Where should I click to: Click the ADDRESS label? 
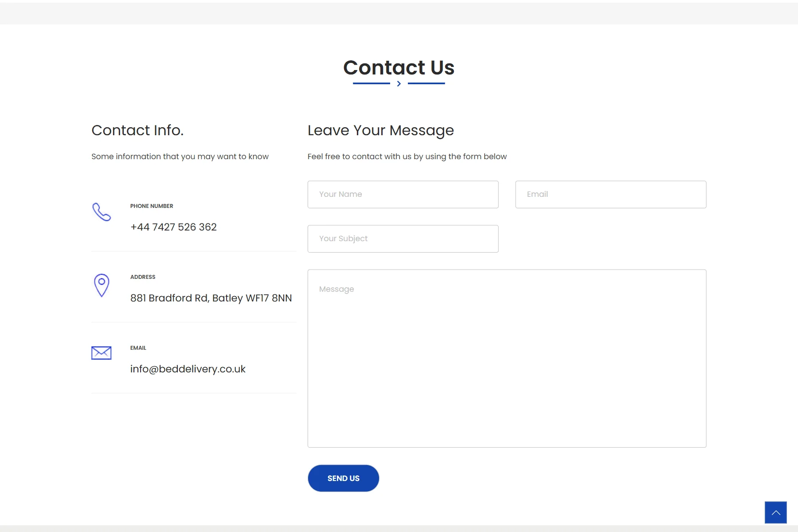(143, 277)
